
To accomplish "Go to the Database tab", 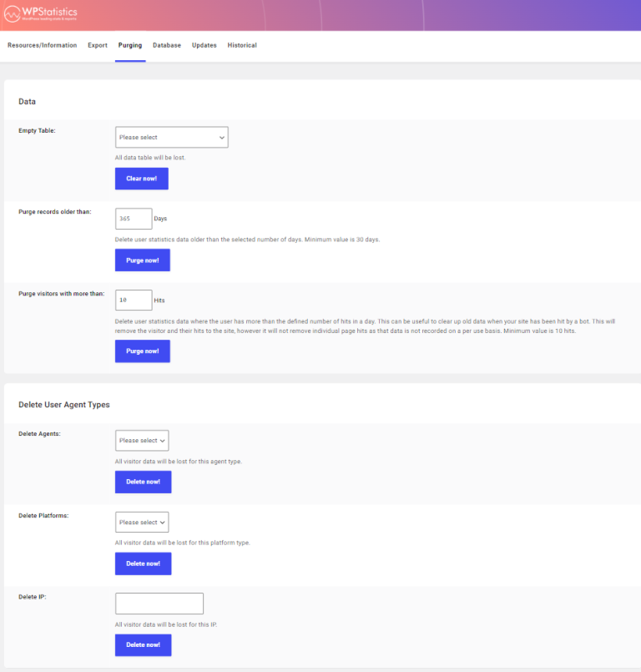I will point(167,45).
